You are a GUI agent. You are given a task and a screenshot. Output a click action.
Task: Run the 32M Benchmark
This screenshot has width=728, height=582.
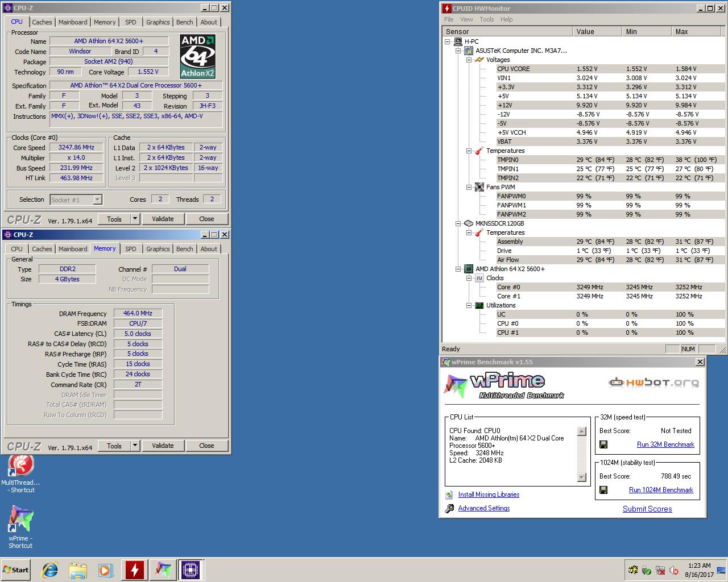(x=665, y=444)
